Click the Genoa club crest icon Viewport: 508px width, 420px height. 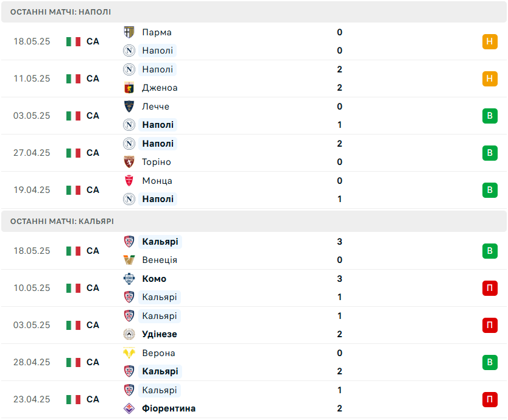point(129,88)
